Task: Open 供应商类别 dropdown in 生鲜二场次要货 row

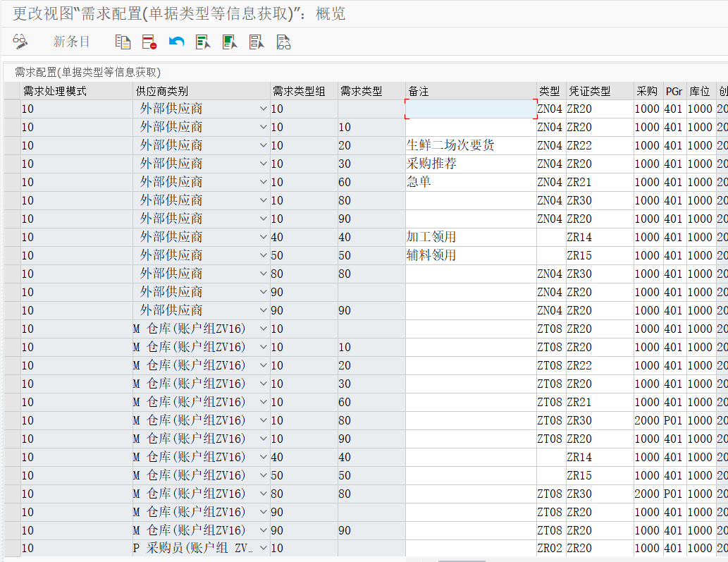Action: point(264,145)
